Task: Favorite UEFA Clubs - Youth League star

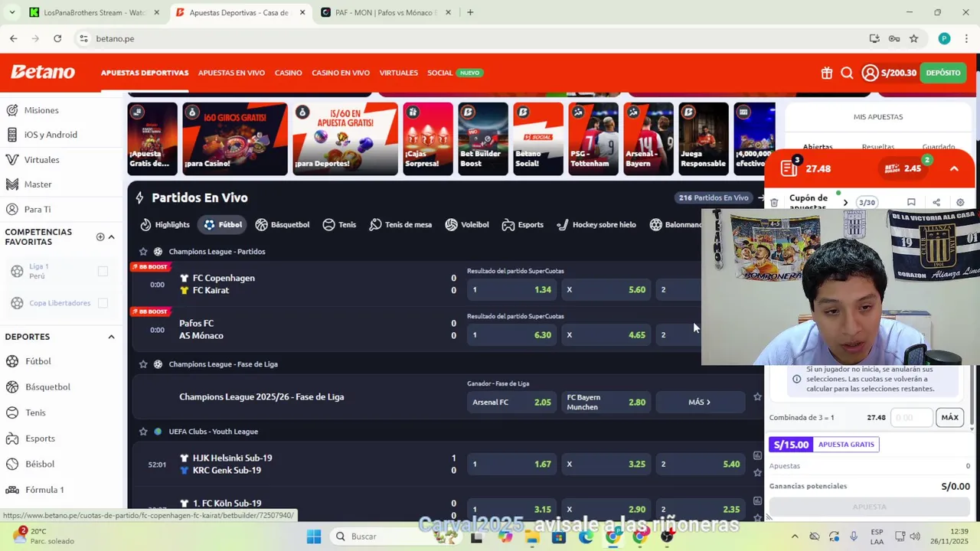Action: click(143, 432)
